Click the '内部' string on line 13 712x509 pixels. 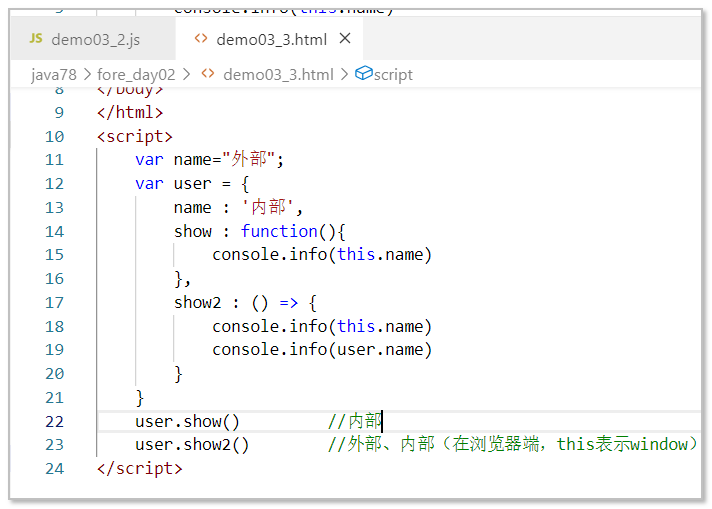click(268, 208)
